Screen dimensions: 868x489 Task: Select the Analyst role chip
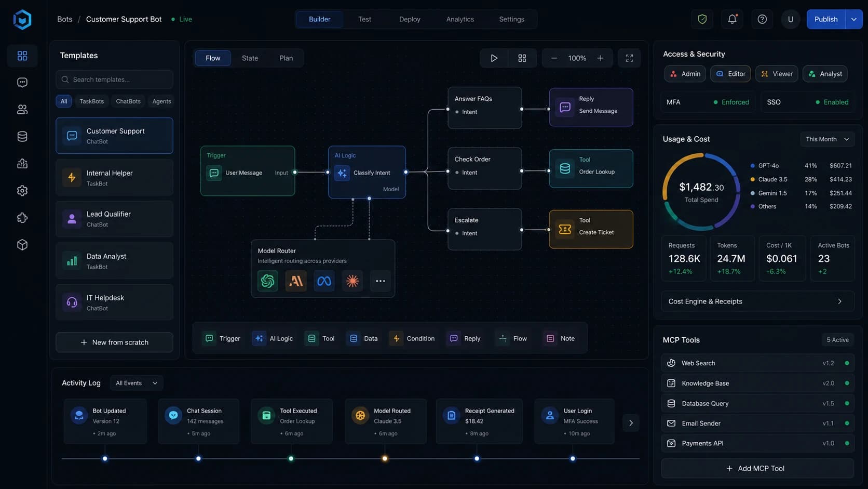(x=825, y=74)
